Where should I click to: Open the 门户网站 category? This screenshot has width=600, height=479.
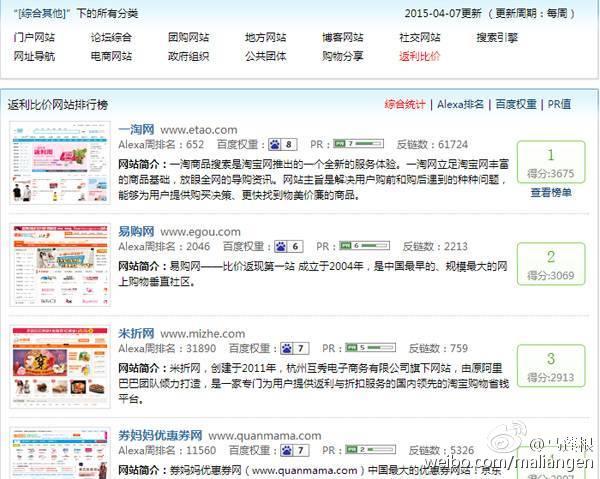tap(34, 37)
